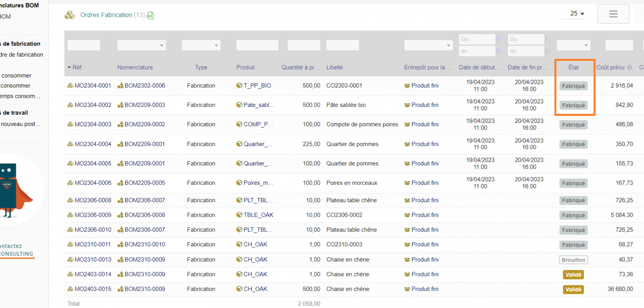Click the export spreadsheet icon beside Ordres Fabrication

tap(150, 16)
